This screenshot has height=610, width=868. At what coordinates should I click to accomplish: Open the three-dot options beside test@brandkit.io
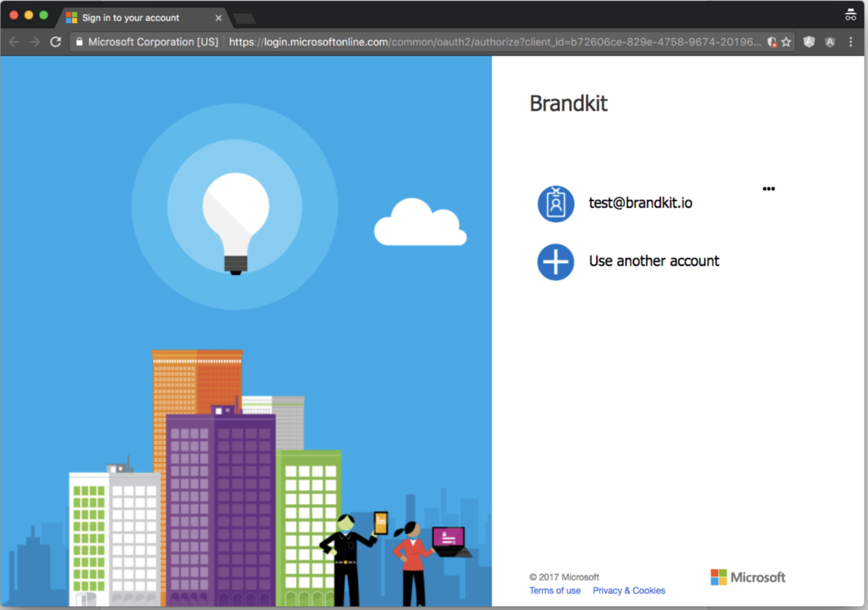[x=768, y=189]
